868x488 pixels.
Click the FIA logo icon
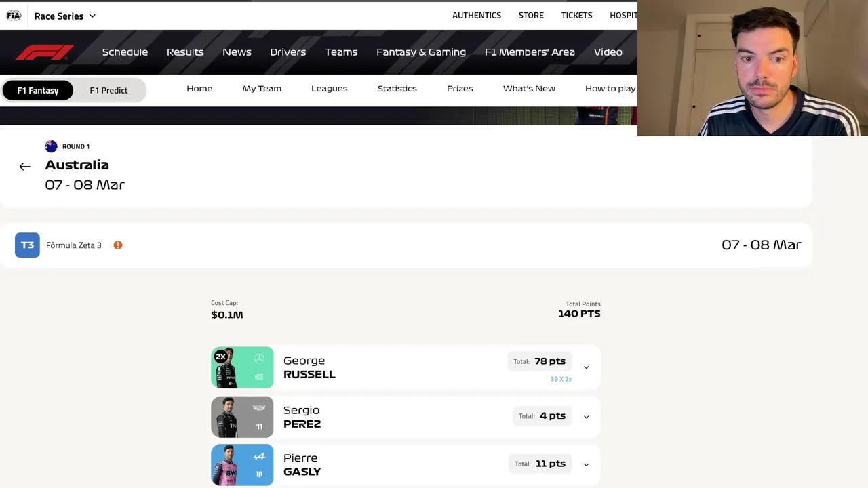14,16
